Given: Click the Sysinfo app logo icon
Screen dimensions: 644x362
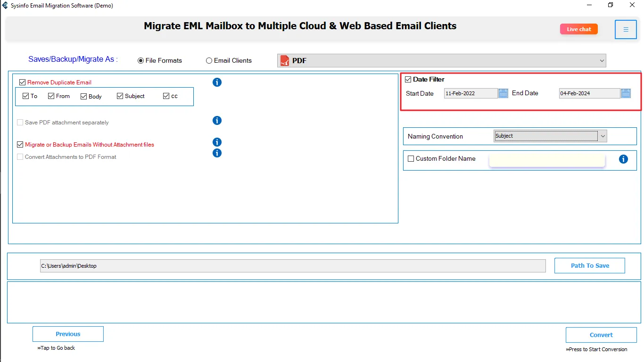Looking at the screenshot, I should tap(5, 6).
